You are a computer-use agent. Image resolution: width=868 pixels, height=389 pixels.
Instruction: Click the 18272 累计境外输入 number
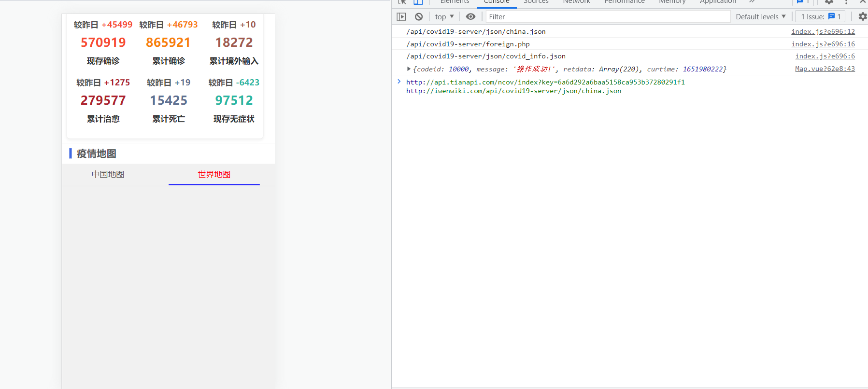[234, 42]
